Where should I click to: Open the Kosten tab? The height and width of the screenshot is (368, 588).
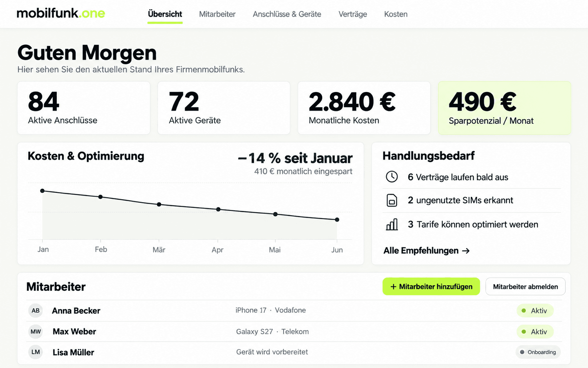[x=396, y=14]
